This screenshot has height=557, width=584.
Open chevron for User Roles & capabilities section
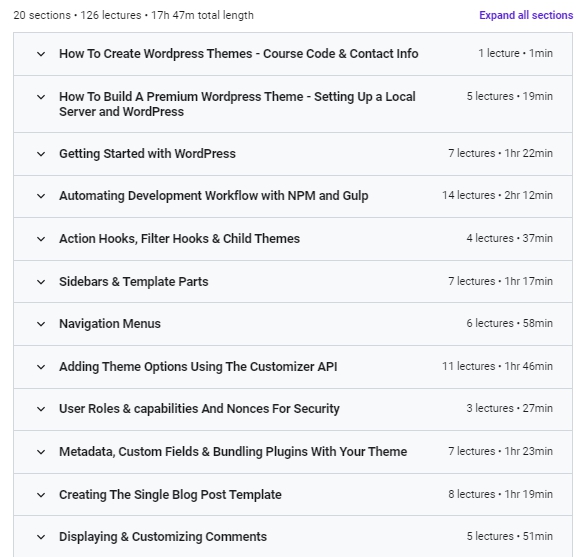(41, 409)
